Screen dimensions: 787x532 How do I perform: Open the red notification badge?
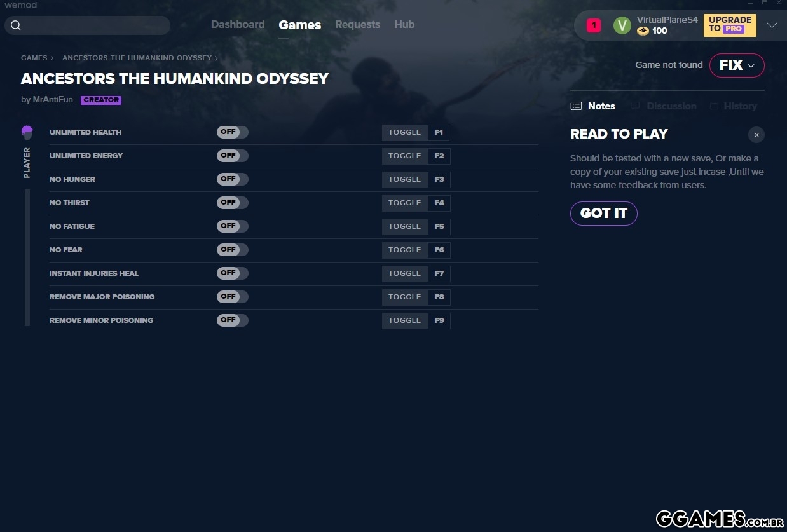tap(593, 25)
